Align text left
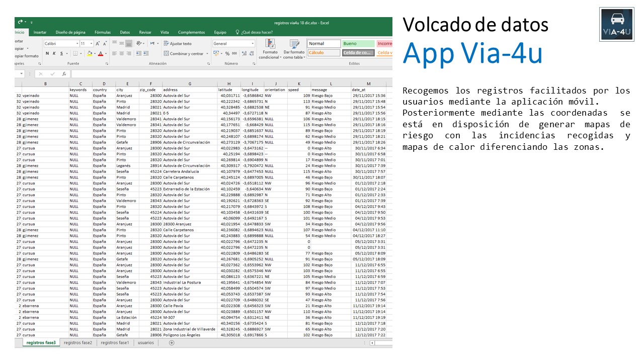This screenshot has height=362, width=644. pyautogui.click(x=114, y=54)
